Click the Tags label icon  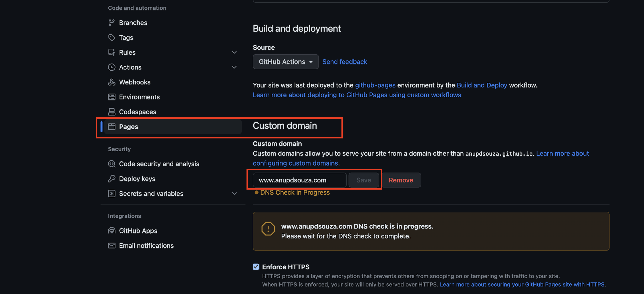click(x=112, y=37)
